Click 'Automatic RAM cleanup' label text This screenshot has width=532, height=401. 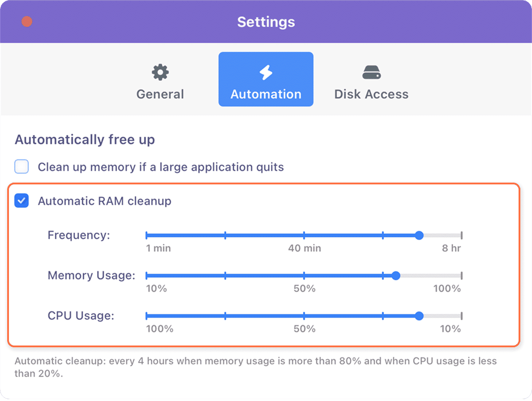pyautogui.click(x=104, y=201)
